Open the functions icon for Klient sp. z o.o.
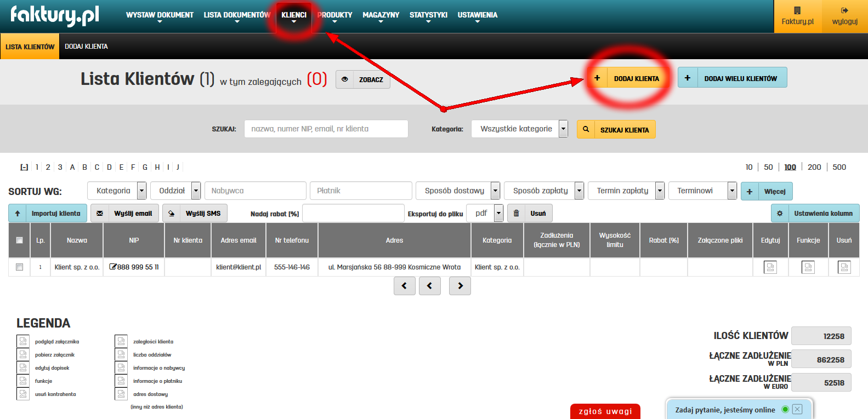The image size is (868, 419). 808,267
